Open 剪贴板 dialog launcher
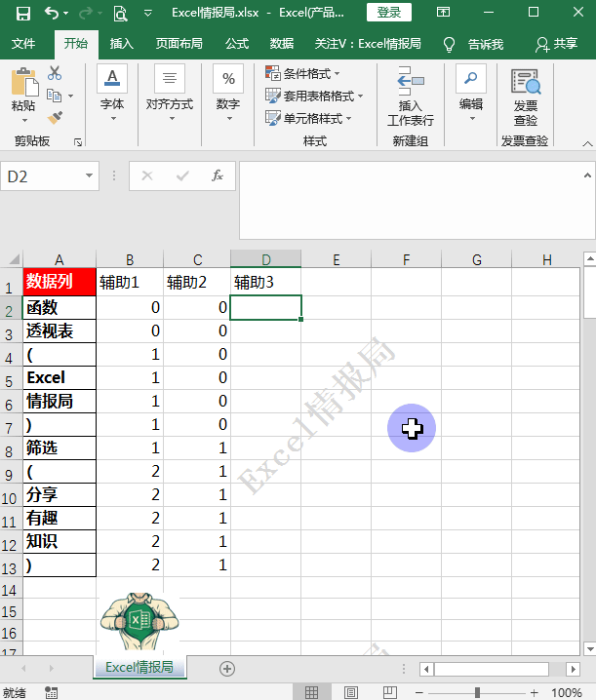596x700 pixels. click(x=78, y=142)
